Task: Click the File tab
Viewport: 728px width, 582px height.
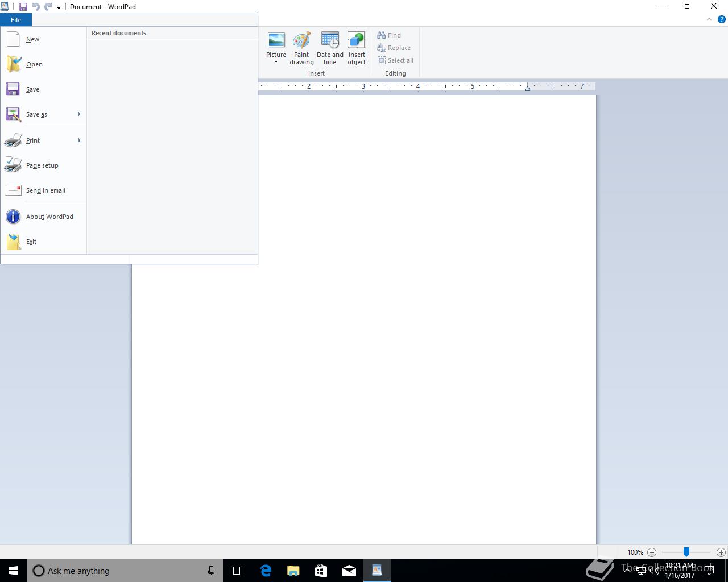Action: pos(16,20)
